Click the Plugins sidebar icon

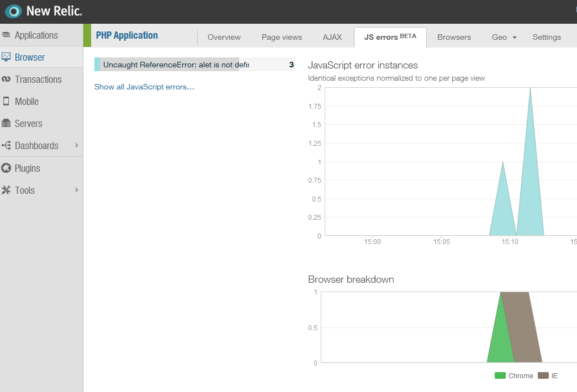[x=7, y=168]
